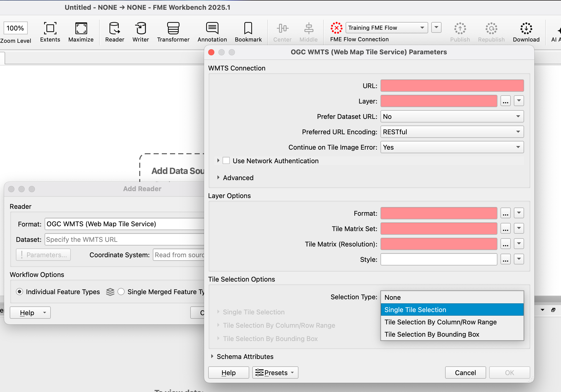Open the Layer browse ellipsis button
The height and width of the screenshot is (392, 561).
tap(506, 101)
